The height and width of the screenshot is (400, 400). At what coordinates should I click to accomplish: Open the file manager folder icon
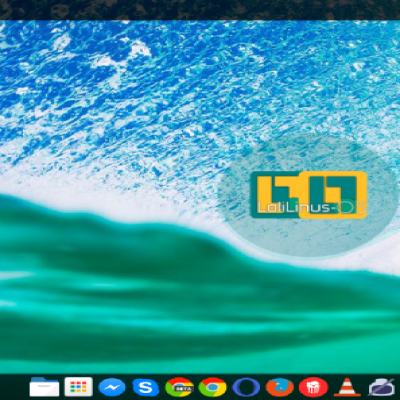[x=44, y=387]
